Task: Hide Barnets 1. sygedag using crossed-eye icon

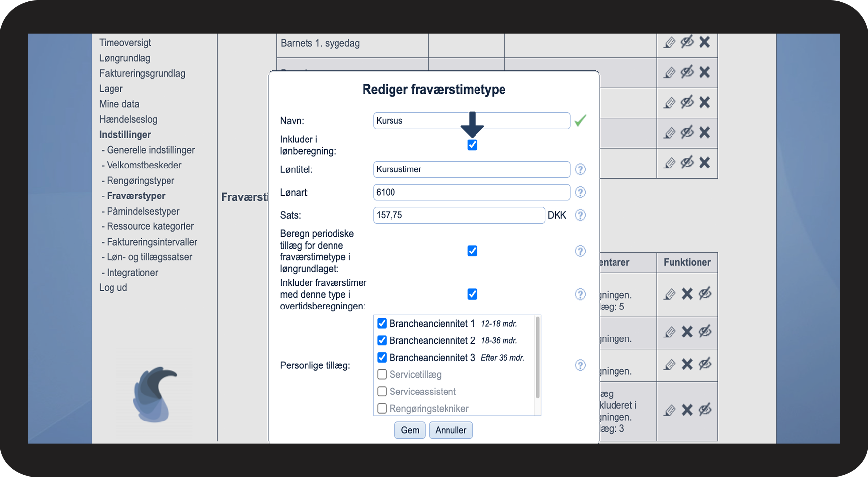Action: point(687,42)
